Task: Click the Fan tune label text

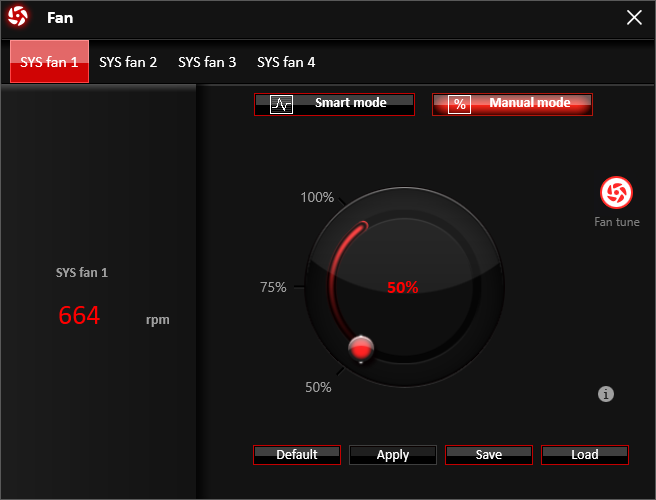Action: (617, 222)
